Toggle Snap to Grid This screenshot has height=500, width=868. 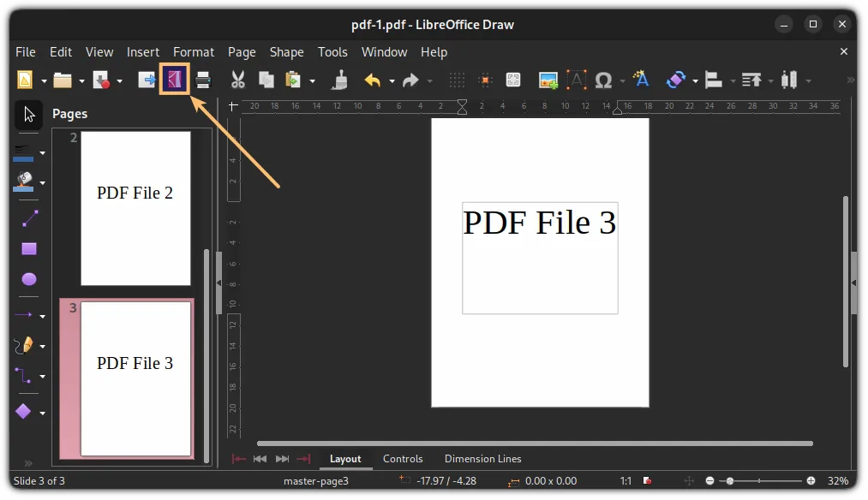(485, 79)
